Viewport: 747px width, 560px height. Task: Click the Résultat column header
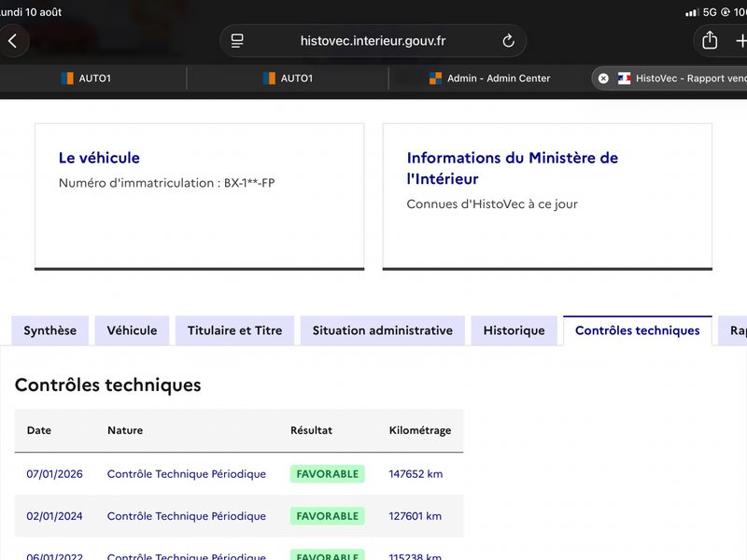(x=312, y=430)
